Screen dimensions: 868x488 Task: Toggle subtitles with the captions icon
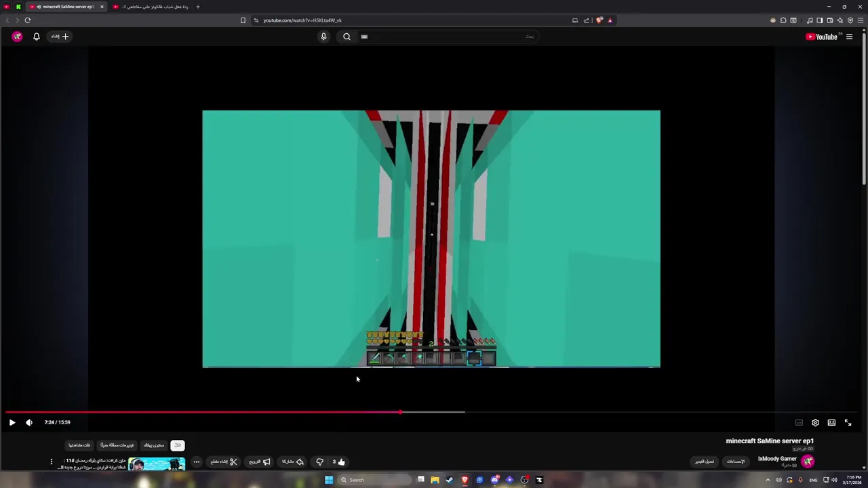click(799, 422)
